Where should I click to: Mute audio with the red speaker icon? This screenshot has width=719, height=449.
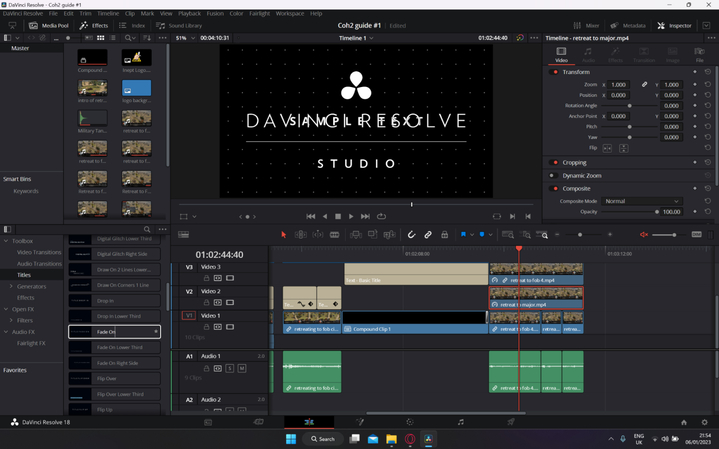click(644, 234)
